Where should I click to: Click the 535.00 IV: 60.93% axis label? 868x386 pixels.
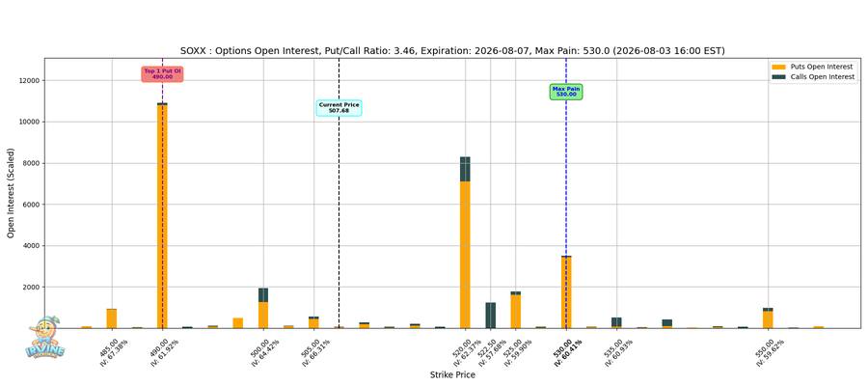click(620, 351)
